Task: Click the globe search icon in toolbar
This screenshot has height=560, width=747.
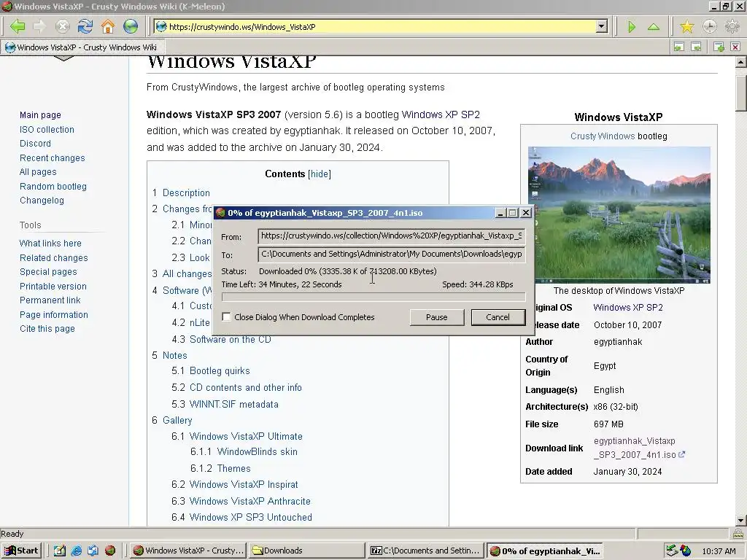Action: 131,26
